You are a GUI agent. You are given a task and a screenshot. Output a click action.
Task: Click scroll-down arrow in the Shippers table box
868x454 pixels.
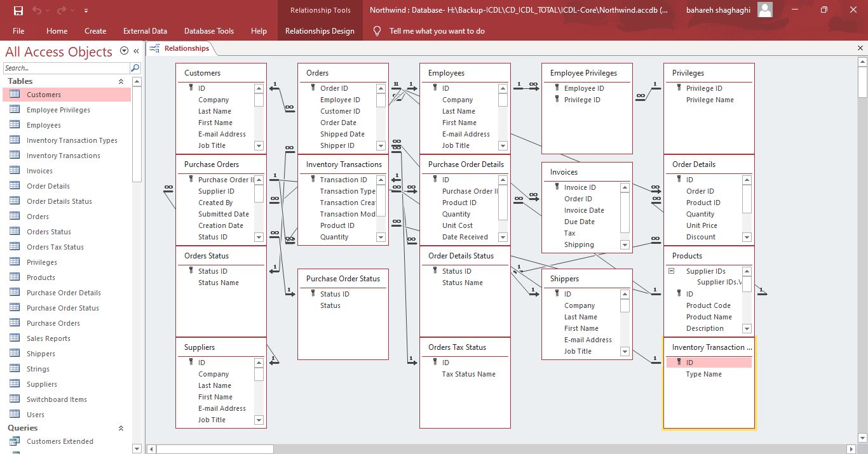625,351
